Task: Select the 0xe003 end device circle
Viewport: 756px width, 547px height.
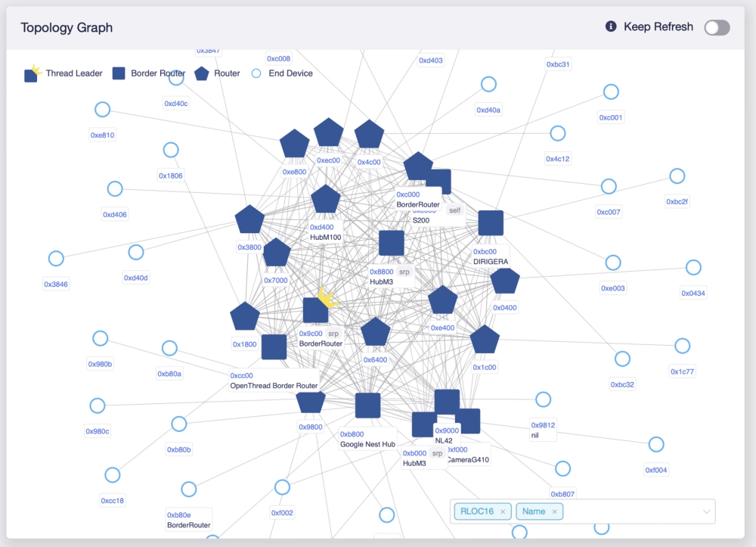Action: click(x=613, y=263)
